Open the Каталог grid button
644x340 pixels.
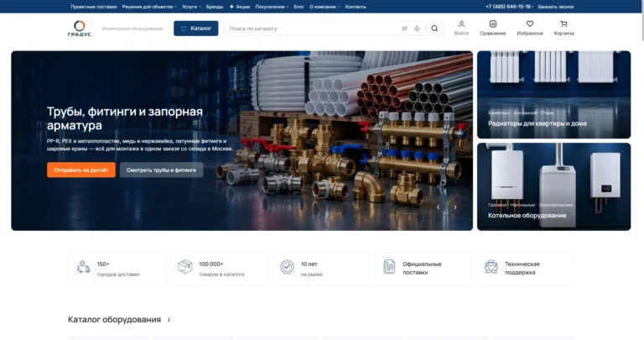[x=196, y=29]
